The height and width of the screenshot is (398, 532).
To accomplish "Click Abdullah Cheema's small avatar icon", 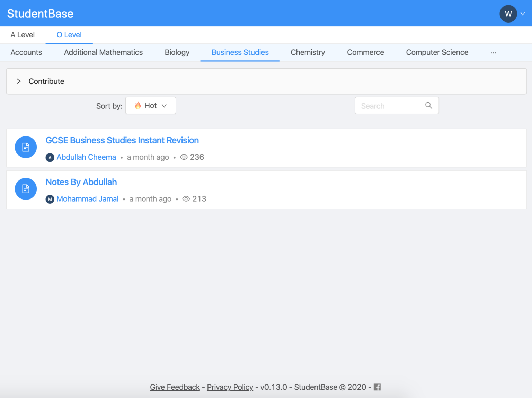I will 50,158.
